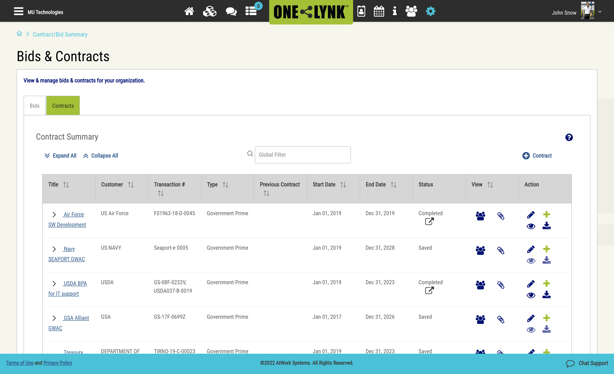The height and width of the screenshot is (374, 614).
Task: Toggle eye visibility for GSA Alliant GWAC
Action: (531, 330)
